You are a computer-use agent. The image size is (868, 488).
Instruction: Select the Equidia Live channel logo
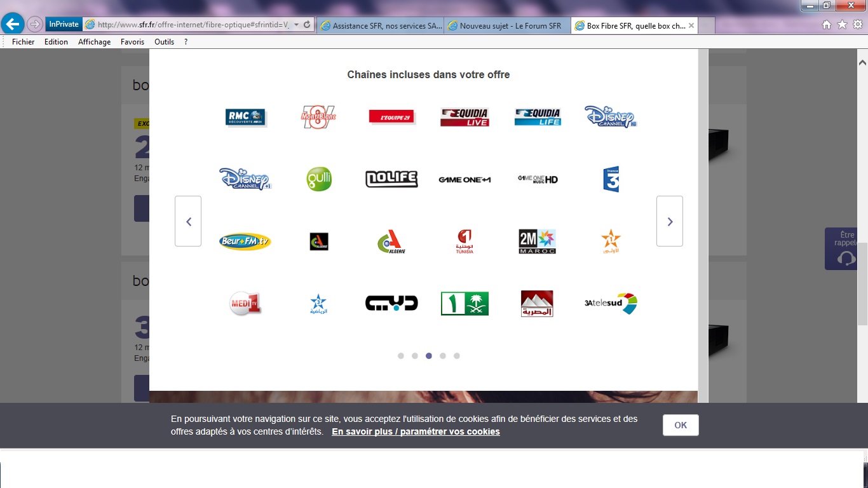pyautogui.click(x=465, y=117)
